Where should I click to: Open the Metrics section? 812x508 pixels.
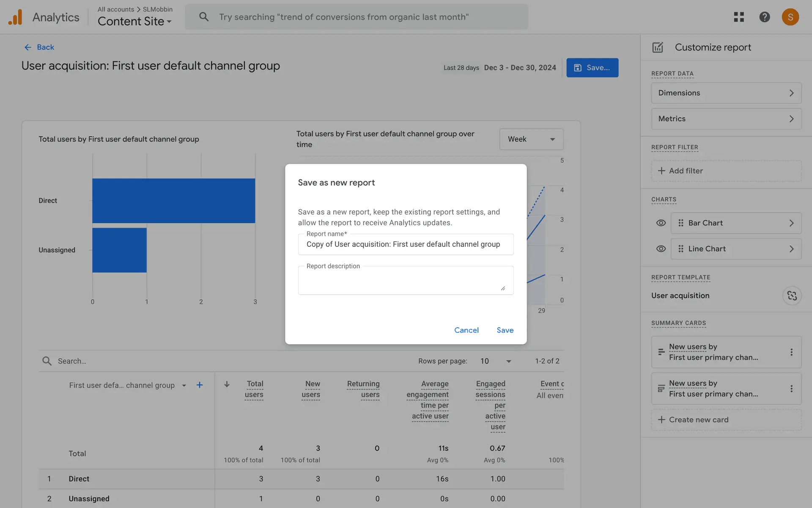pyautogui.click(x=726, y=119)
